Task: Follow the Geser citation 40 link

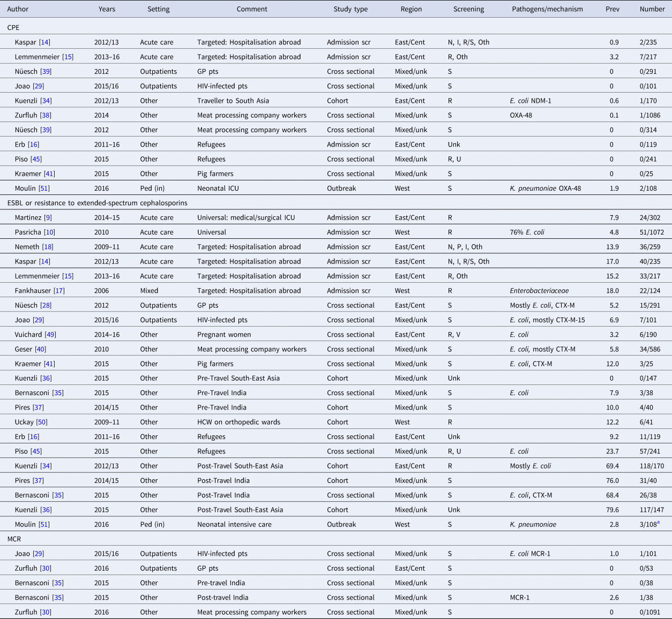Action: (x=40, y=349)
